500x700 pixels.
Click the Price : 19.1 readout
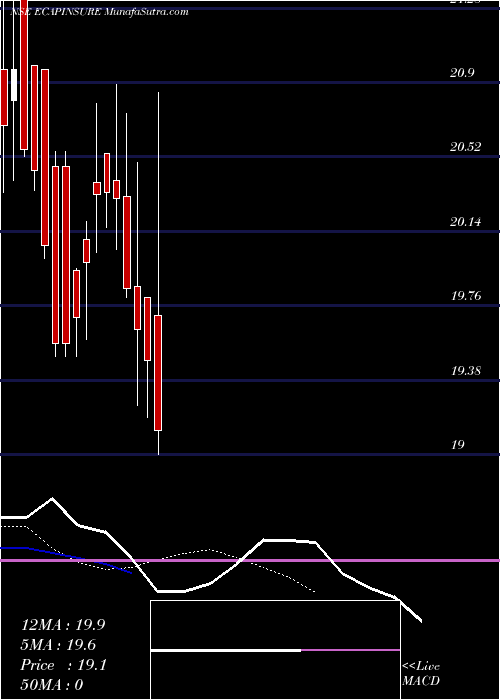63,665
